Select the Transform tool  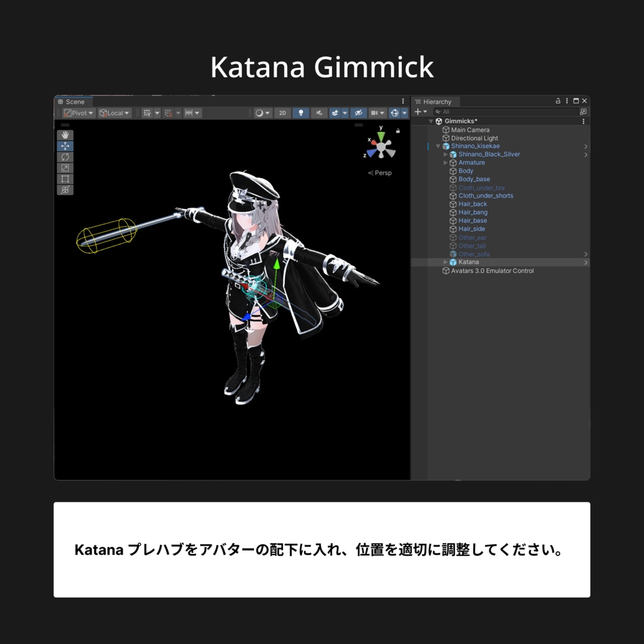(x=65, y=190)
